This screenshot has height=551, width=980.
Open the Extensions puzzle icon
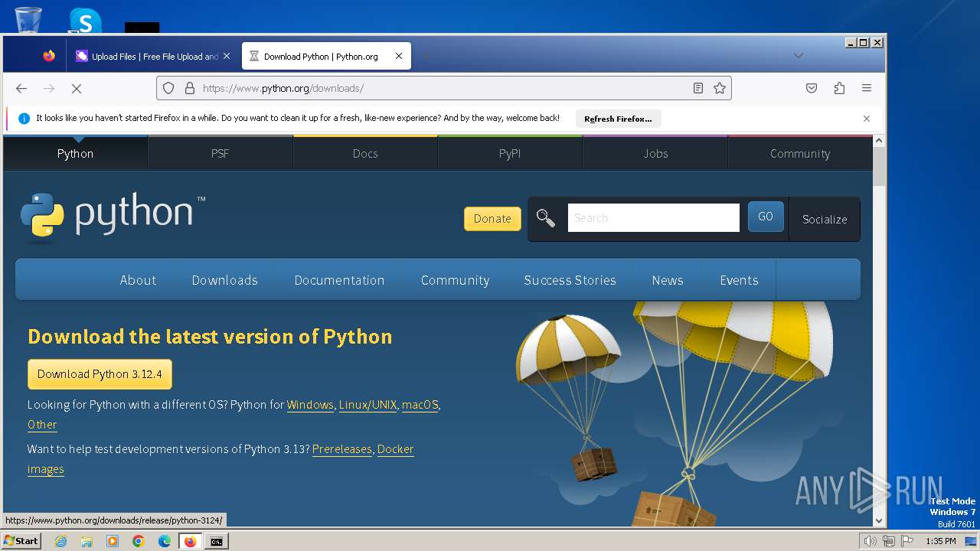point(839,88)
